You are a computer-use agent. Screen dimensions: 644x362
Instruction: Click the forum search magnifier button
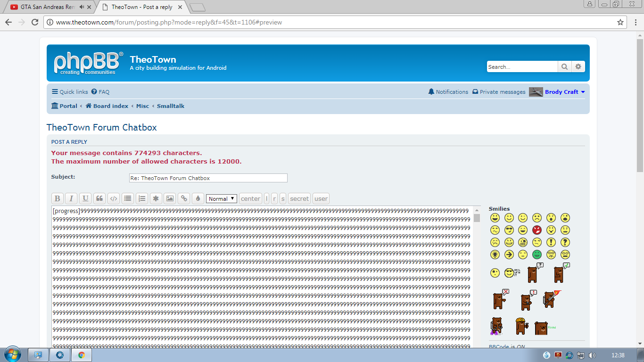coord(564,67)
